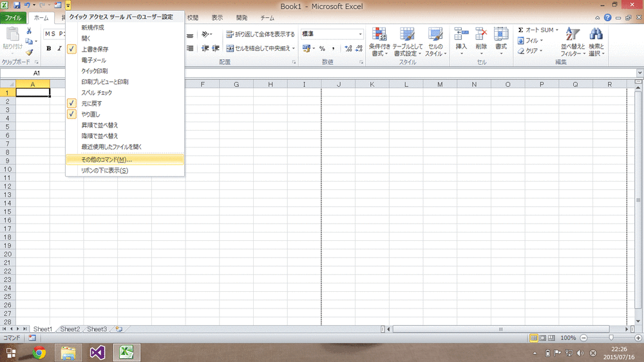Click the Format Painter brush icon
Screen dimensions: 644x362
(x=29, y=52)
